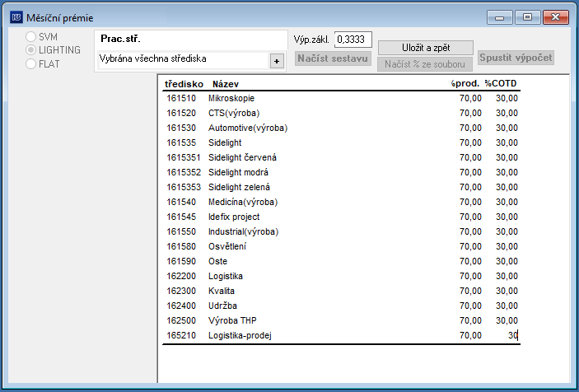Select 'Sidelight zelená' row name
The width and height of the screenshot is (579, 392).
click(239, 187)
